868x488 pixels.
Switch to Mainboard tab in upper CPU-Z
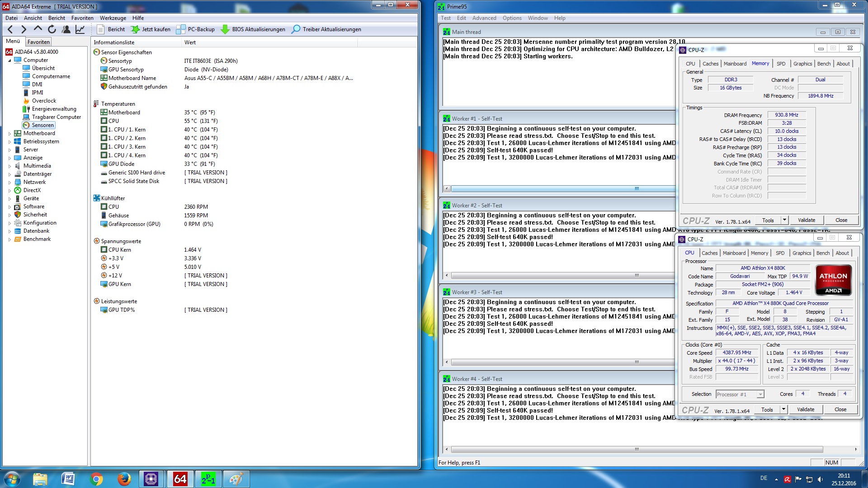pyautogui.click(x=735, y=64)
